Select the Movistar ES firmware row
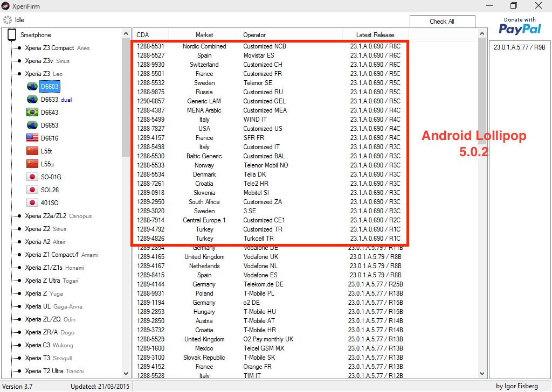This screenshot has width=552, height=392. point(271,55)
